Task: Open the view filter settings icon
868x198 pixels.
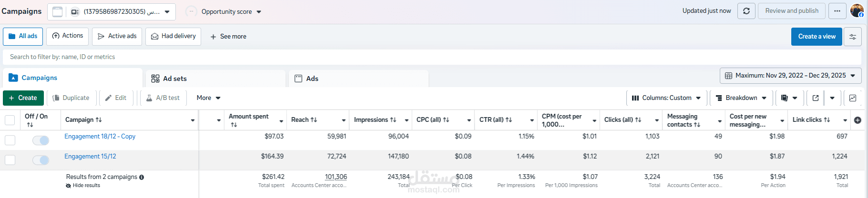Action: point(852,37)
